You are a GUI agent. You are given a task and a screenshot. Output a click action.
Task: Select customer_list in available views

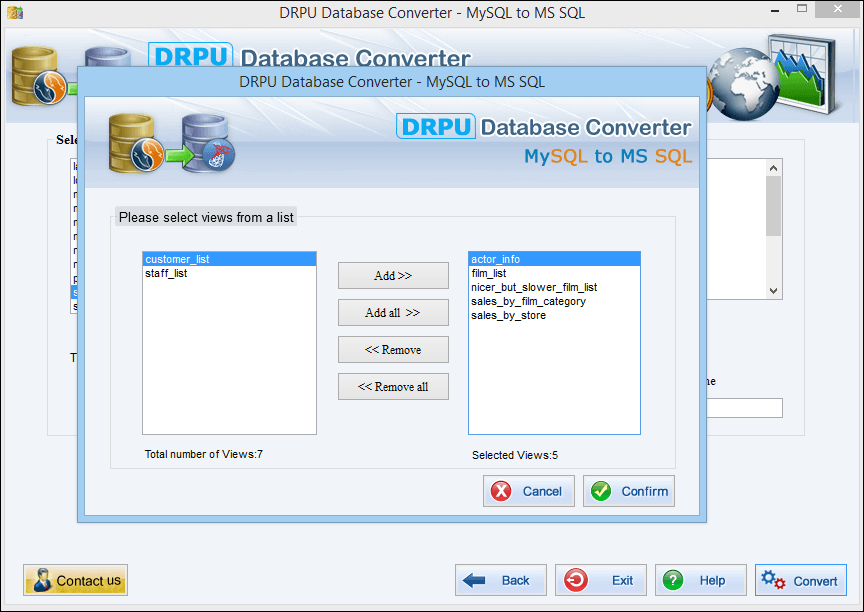(229, 259)
